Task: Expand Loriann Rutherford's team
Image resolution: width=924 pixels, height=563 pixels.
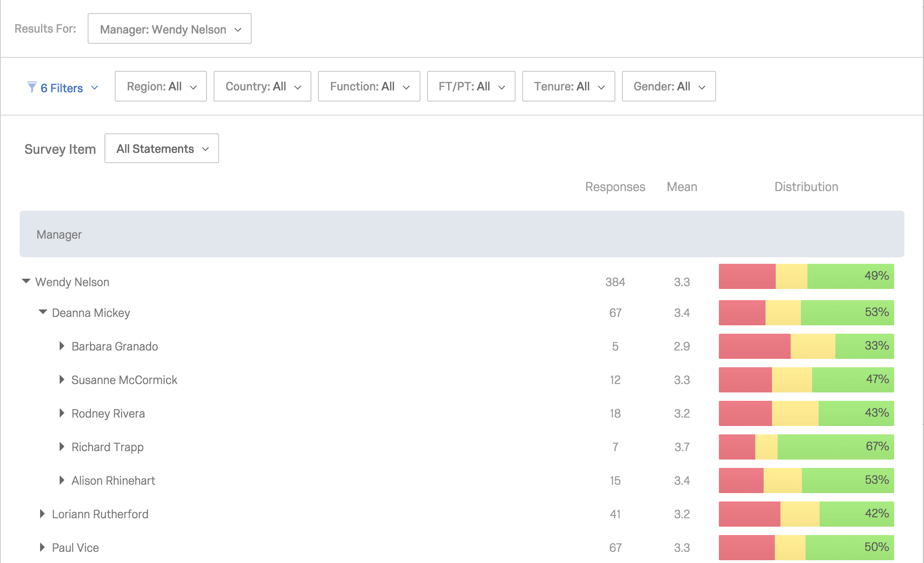Action: coord(42,514)
